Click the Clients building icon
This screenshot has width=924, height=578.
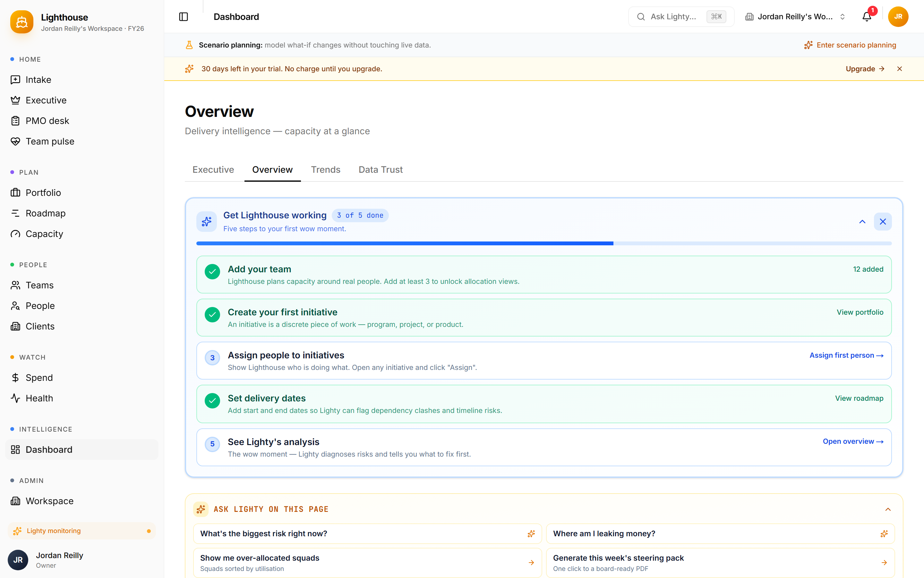point(15,327)
